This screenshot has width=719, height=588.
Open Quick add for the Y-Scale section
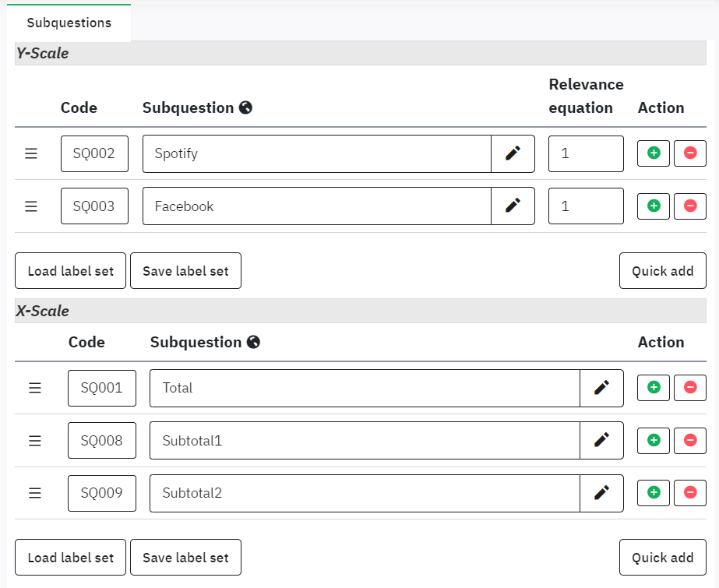pos(662,271)
